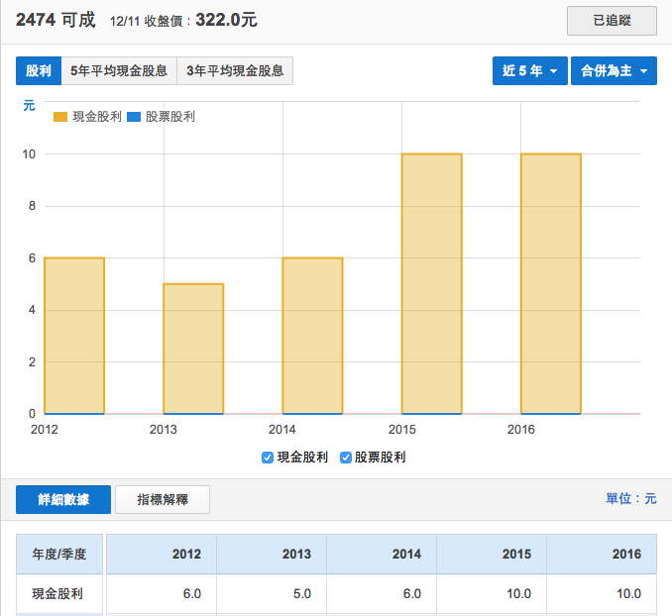Select the 2013 dividend bar

(x=193, y=349)
